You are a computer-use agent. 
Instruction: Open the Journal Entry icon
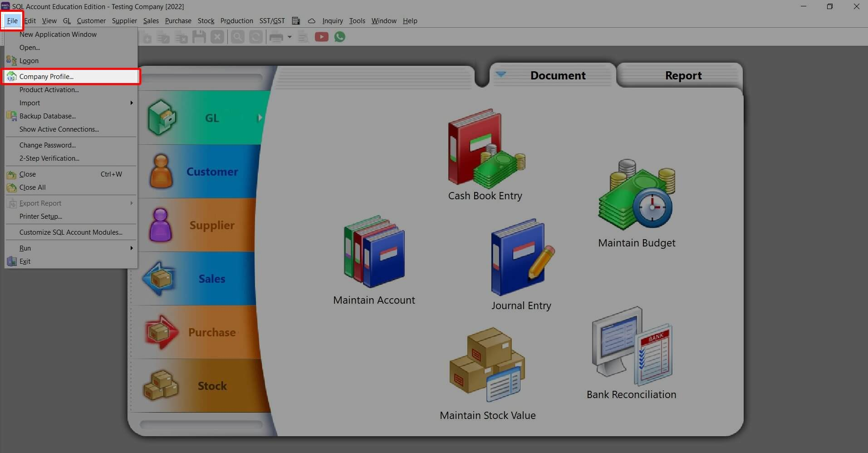522,257
